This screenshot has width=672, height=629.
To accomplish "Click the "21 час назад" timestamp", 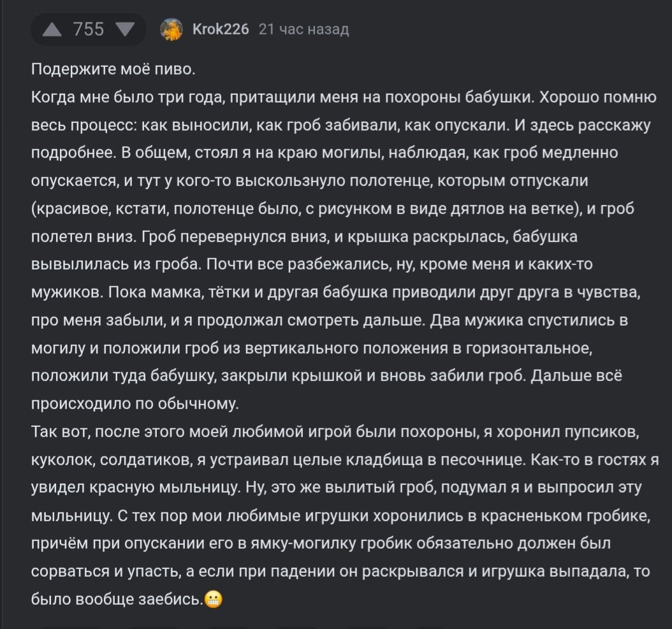I will click(x=305, y=29).
